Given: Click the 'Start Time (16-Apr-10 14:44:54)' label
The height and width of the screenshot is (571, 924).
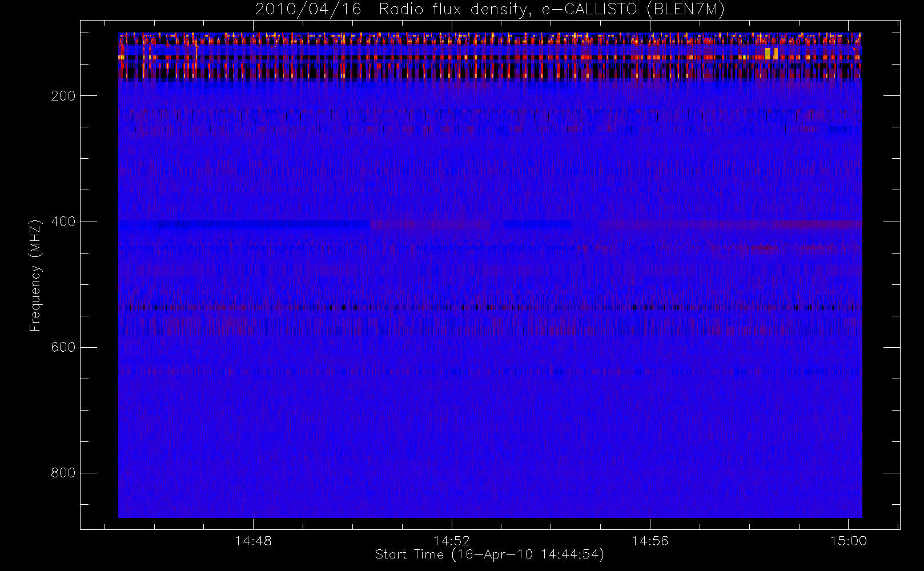Looking at the screenshot, I should tap(489, 554).
